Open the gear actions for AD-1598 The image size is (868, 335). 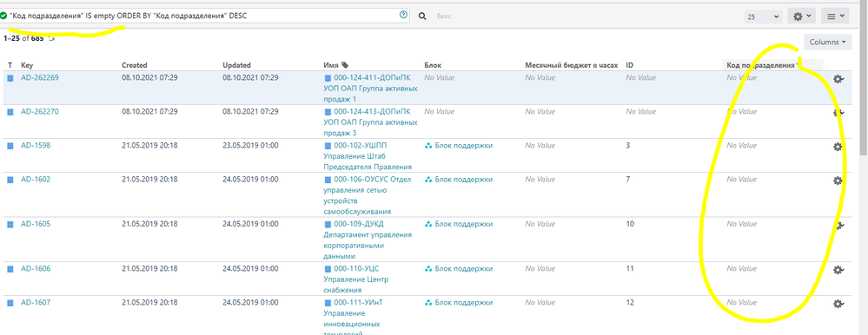click(x=838, y=147)
